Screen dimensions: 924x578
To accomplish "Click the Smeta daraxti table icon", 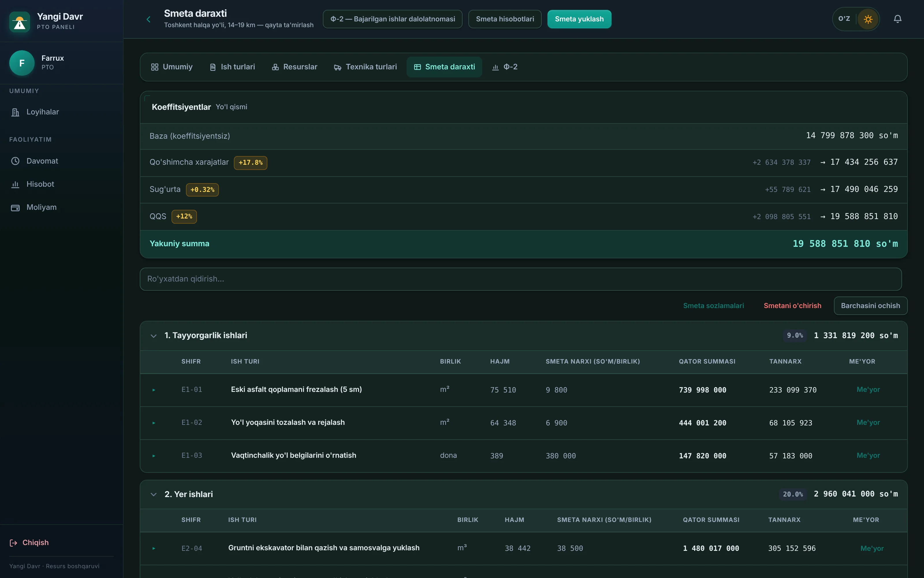I will [417, 67].
